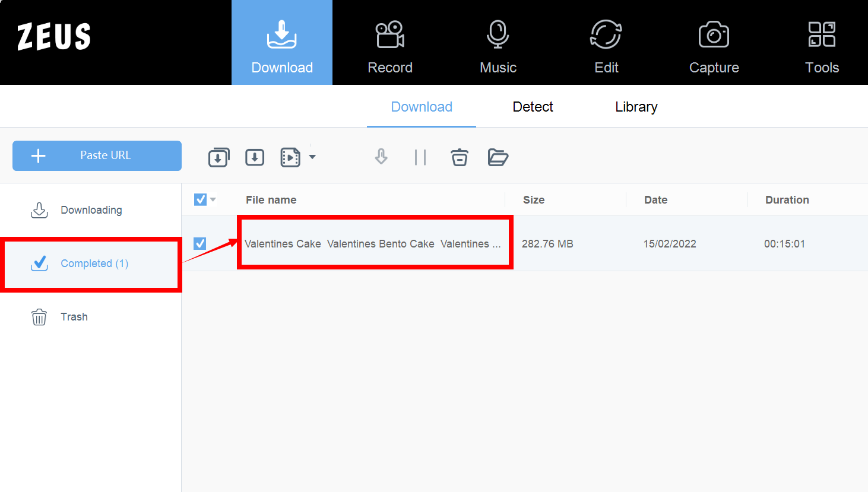Click the resume download arrow icon
The image size is (868, 492).
381,157
